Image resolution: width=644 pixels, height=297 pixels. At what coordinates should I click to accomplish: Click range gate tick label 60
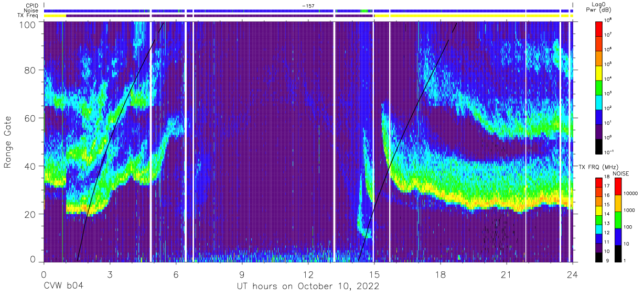[x=31, y=118]
